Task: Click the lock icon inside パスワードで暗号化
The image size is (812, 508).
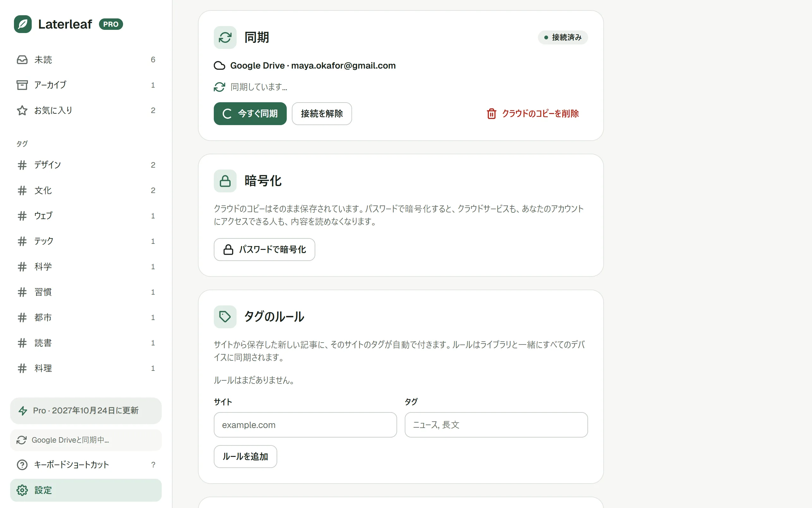Action: pos(228,250)
